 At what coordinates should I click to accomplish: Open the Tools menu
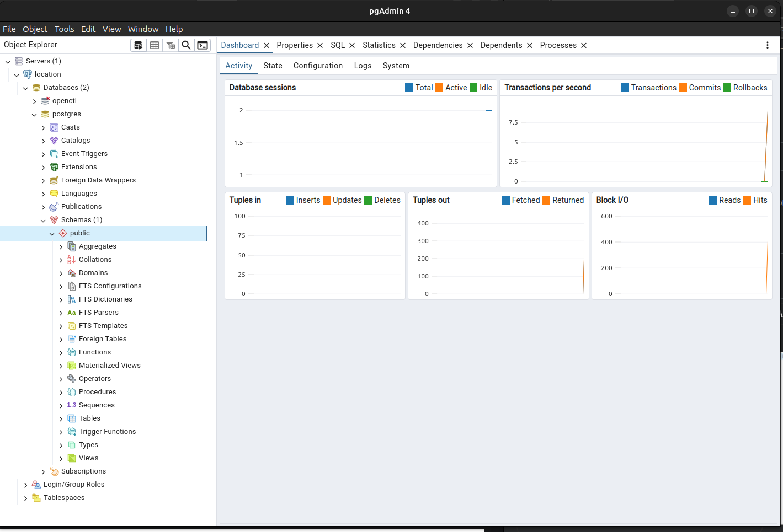(64, 29)
